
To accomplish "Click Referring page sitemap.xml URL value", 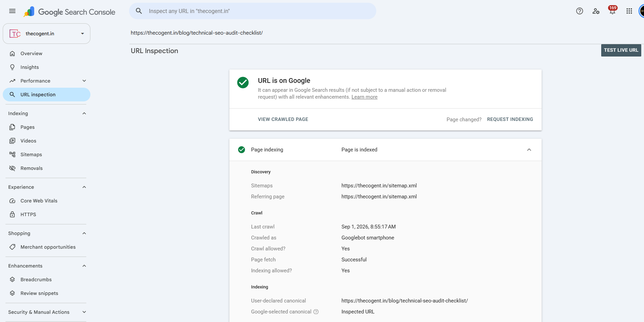I will [379, 197].
